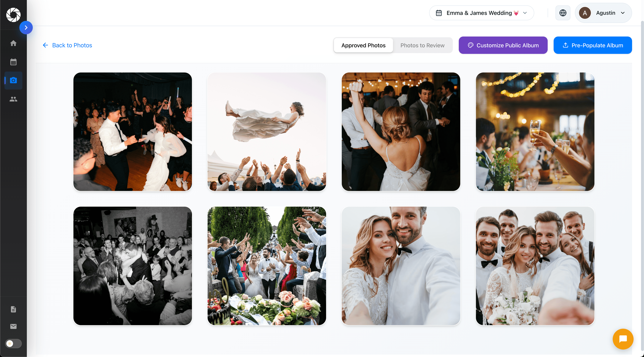This screenshot has width=644, height=357.
Task: Open the chat support bubble
Action: pyautogui.click(x=623, y=339)
